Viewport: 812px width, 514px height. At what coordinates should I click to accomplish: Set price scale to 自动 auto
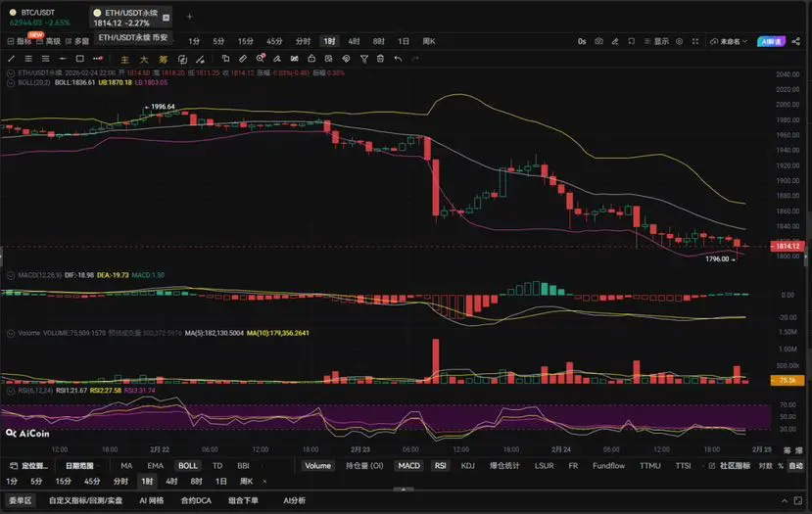point(796,466)
